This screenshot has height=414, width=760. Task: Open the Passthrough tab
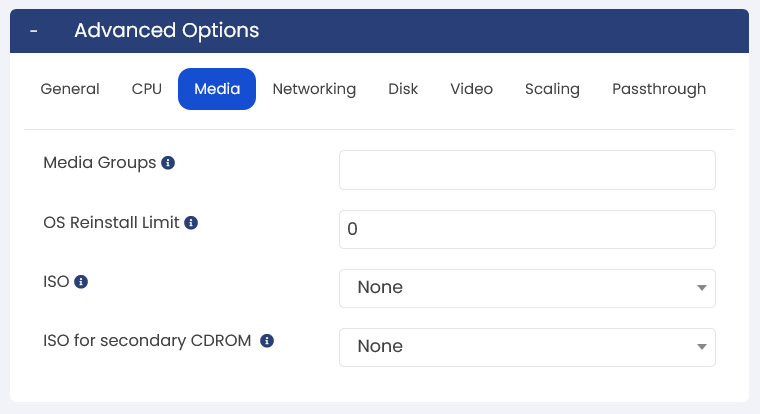659,89
